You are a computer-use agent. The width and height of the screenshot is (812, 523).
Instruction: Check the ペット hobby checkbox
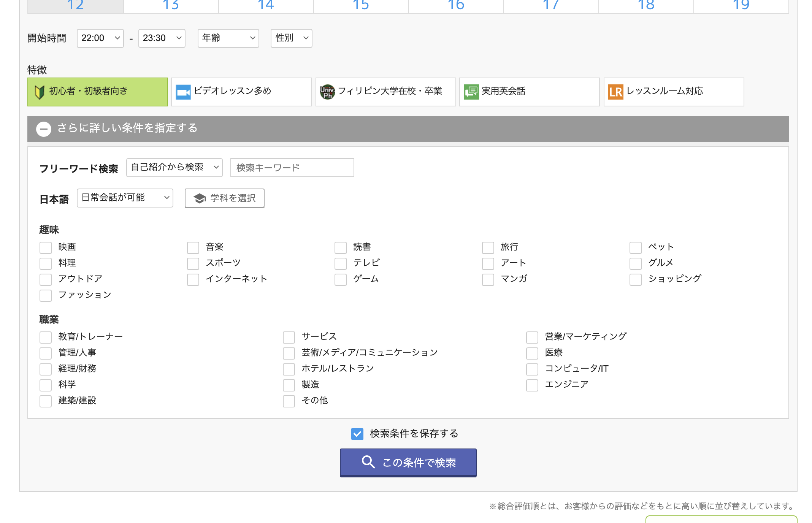tap(635, 247)
